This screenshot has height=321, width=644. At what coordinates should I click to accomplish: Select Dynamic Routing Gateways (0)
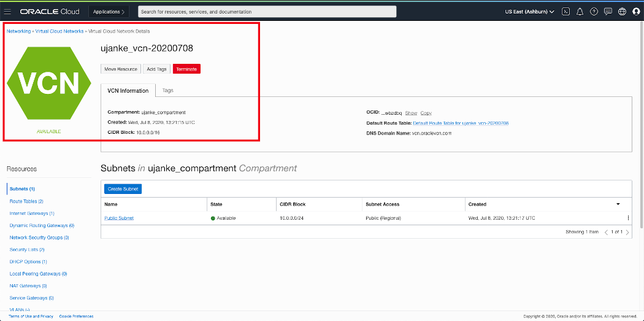point(42,226)
